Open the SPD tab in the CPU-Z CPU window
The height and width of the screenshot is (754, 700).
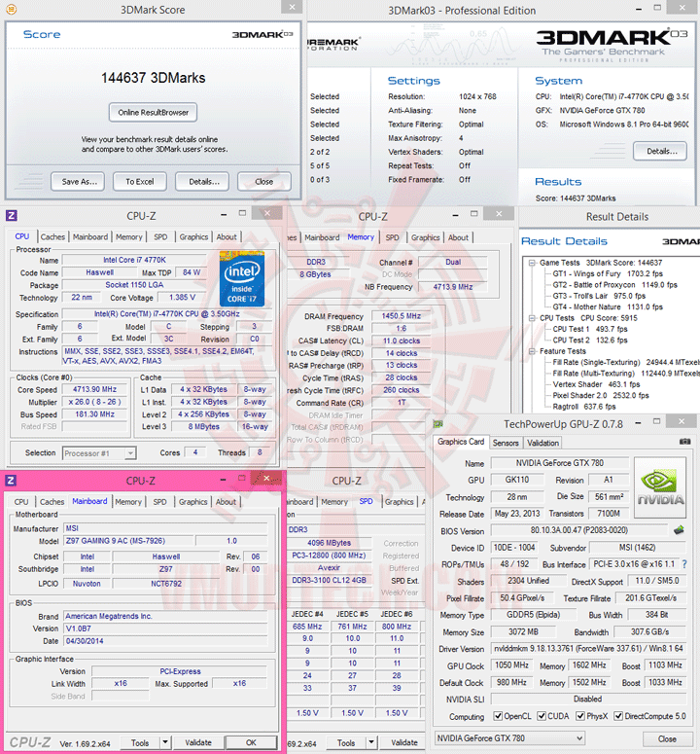pos(160,236)
